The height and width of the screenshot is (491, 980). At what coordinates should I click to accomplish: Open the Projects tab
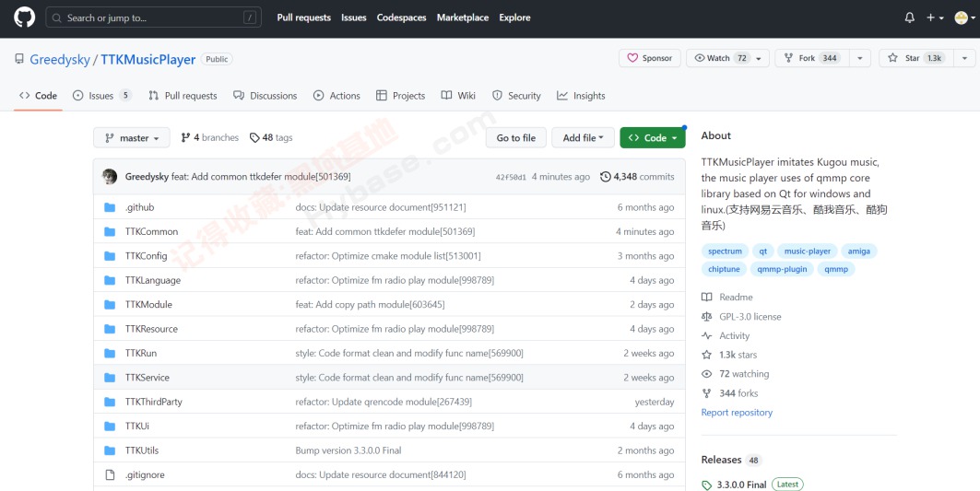tap(401, 96)
